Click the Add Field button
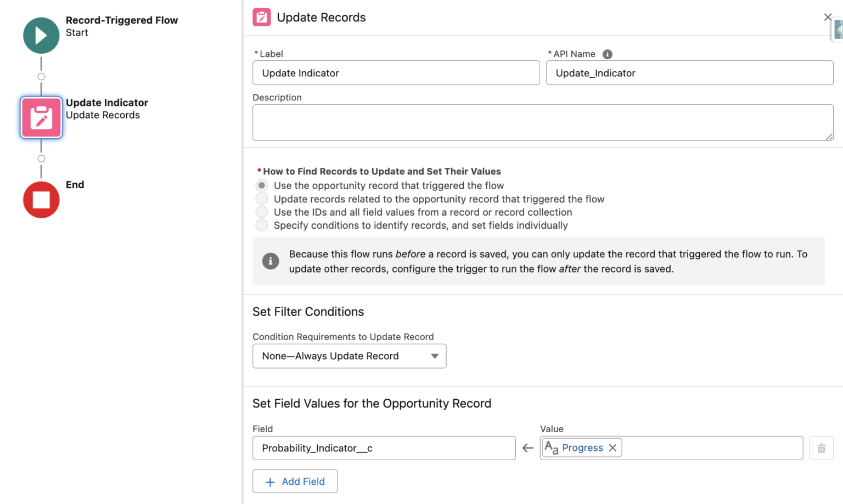 coord(295,481)
